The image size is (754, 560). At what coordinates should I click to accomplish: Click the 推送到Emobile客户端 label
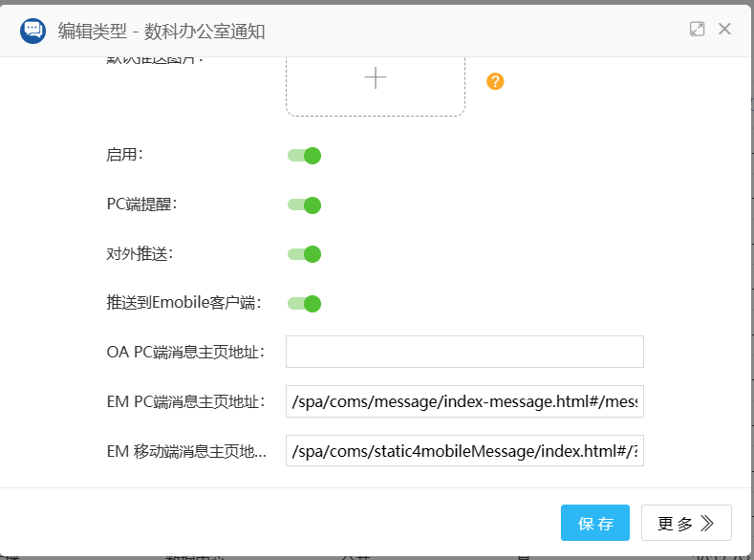coord(183,303)
